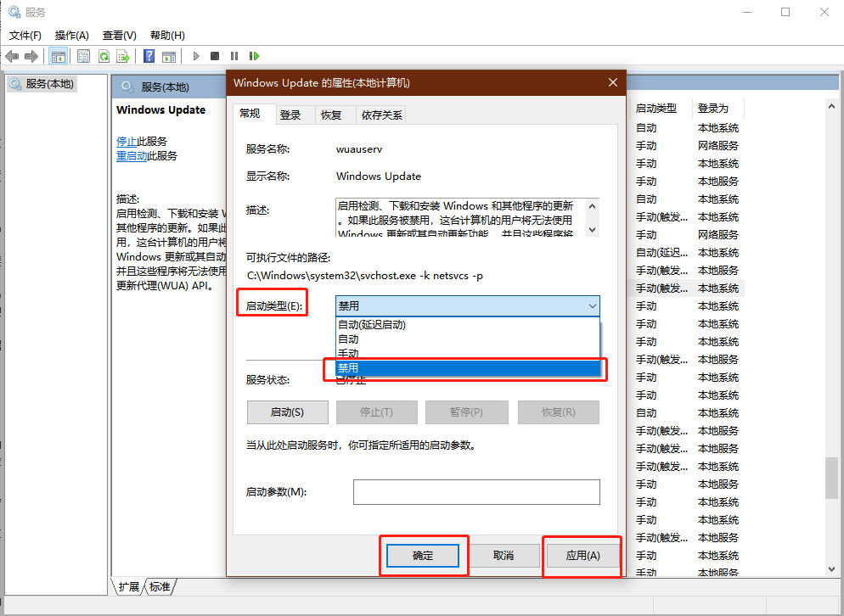Switch to the 标准 tab at bottom

pos(158,586)
